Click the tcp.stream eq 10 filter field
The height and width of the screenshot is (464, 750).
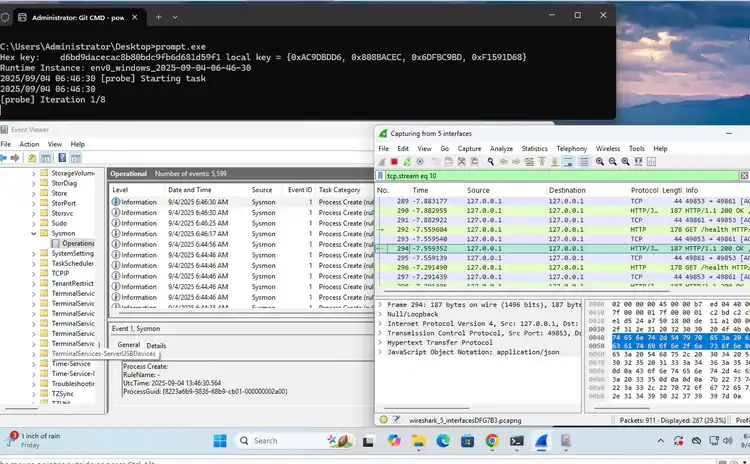point(550,176)
